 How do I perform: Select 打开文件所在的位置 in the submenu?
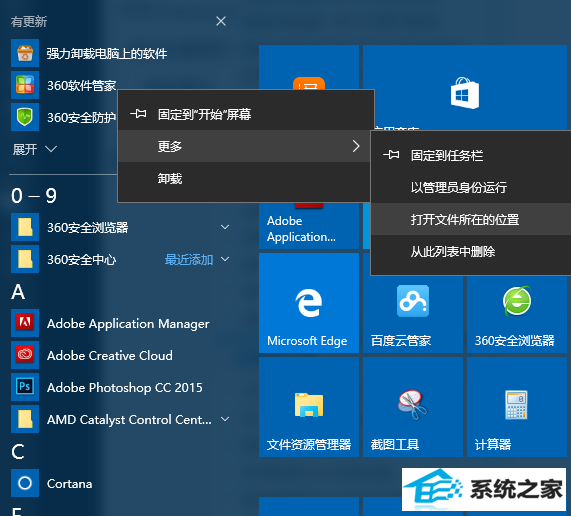click(471, 219)
